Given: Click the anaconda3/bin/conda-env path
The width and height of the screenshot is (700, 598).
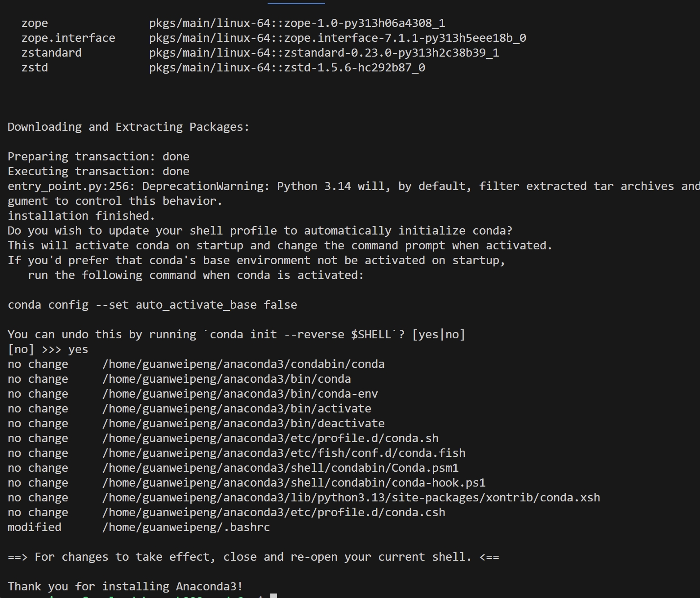Looking at the screenshot, I should coord(240,394).
